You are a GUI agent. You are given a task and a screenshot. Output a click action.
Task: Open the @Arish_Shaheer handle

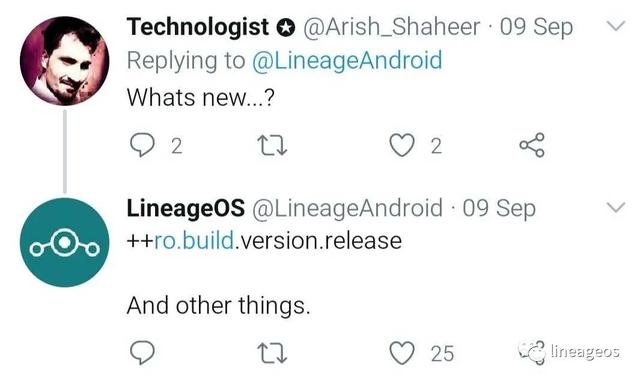pos(391,27)
